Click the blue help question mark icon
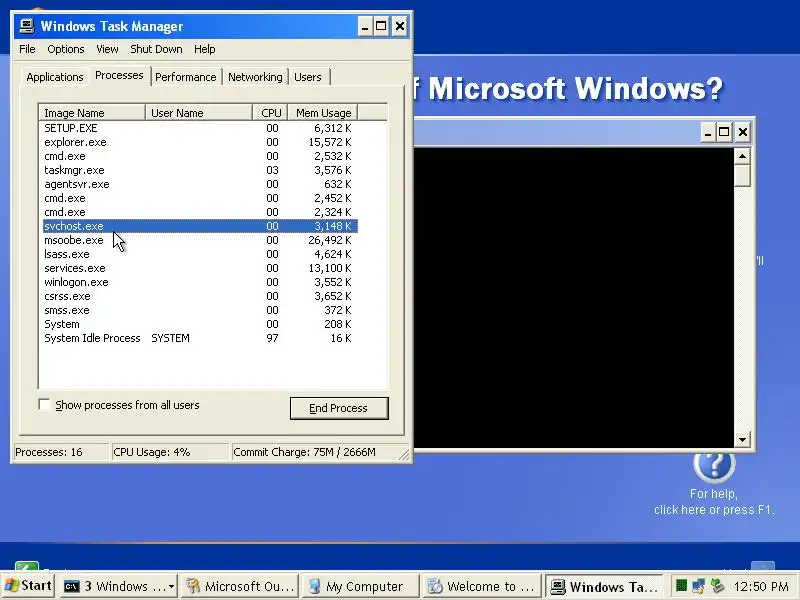This screenshot has height=600, width=800. [714, 465]
